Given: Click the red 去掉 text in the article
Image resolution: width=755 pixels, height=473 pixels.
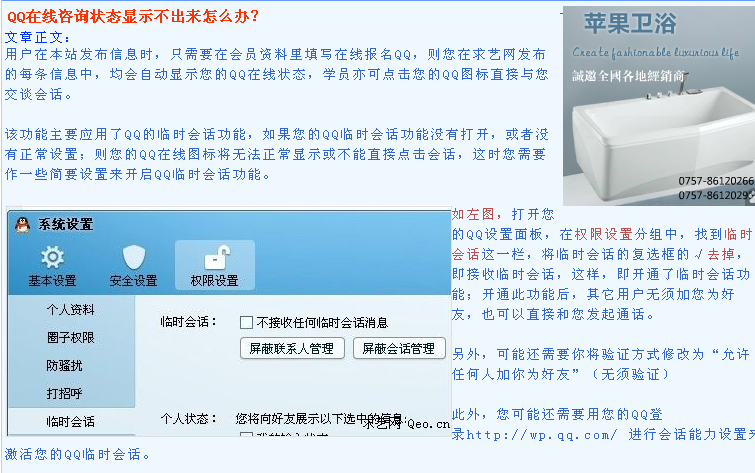Looking at the screenshot, I should pyautogui.click(x=721, y=254).
